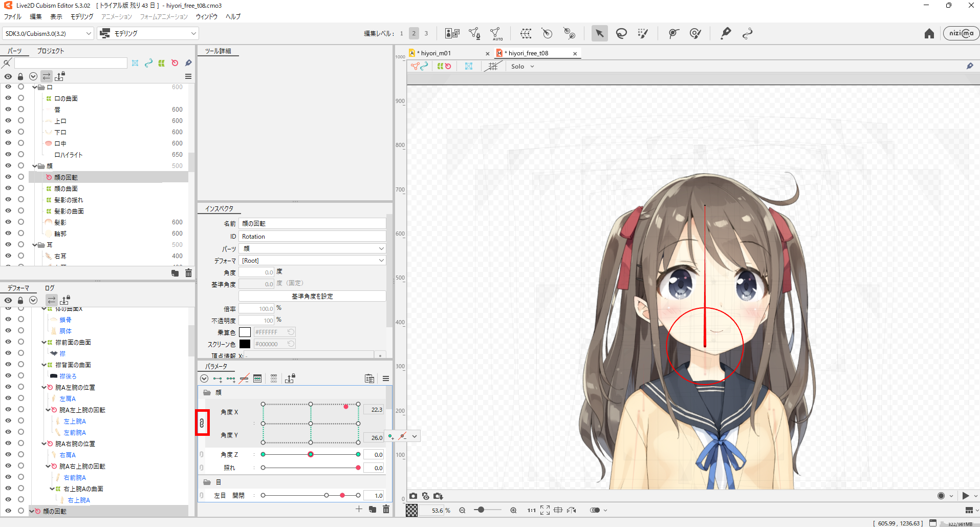Open the Solo display dropdown
This screenshot has width=980, height=527.
522,66
